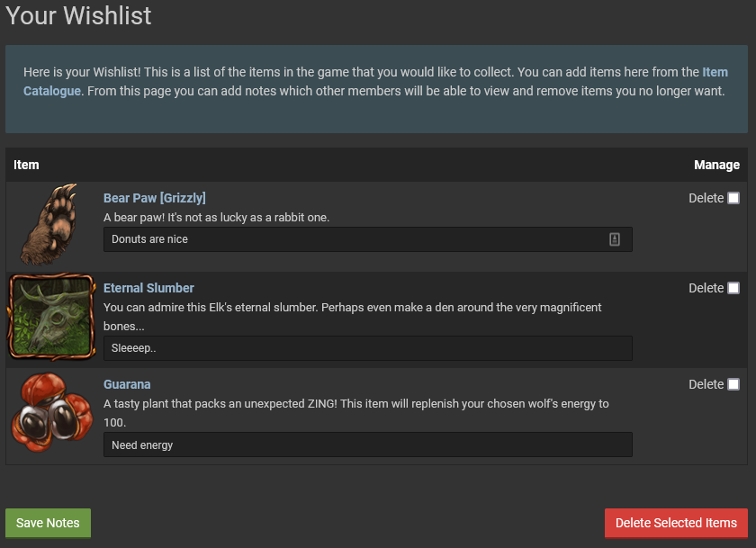Click the Manage column header
The image size is (756, 548).
pos(716,165)
